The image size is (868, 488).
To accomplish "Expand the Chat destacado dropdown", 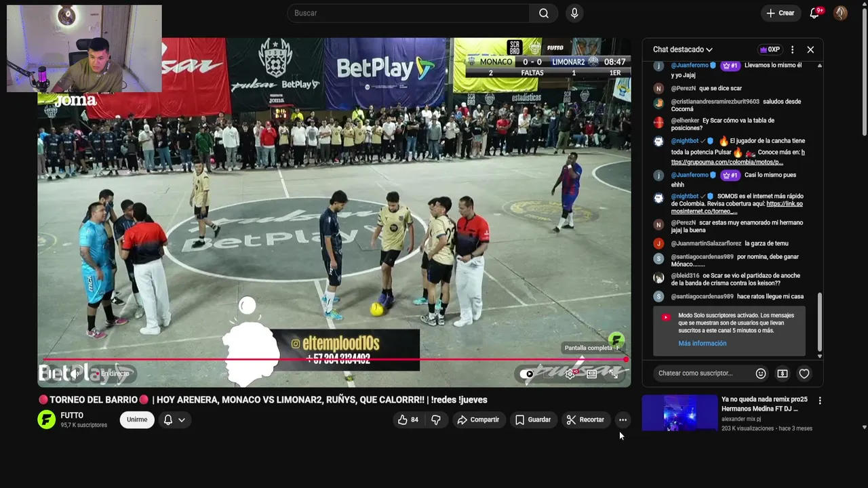I will (683, 49).
